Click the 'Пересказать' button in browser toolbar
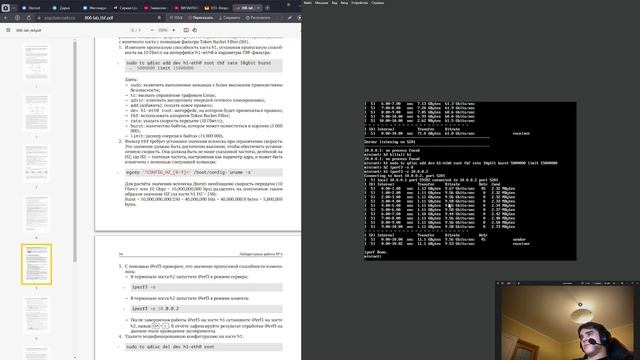The width and height of the screenshot is (640, 360). 200,18
